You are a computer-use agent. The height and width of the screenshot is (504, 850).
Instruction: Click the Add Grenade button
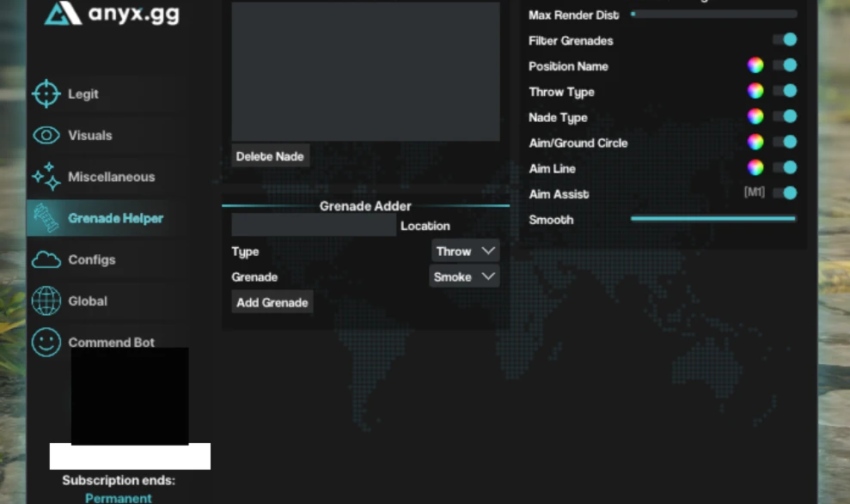pos(272,302)
